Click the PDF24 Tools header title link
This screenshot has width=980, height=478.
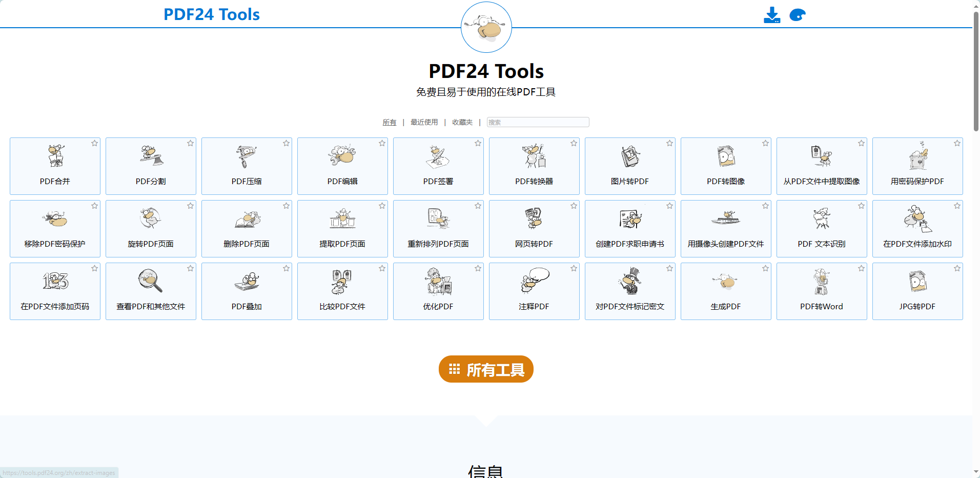[212, 14]
